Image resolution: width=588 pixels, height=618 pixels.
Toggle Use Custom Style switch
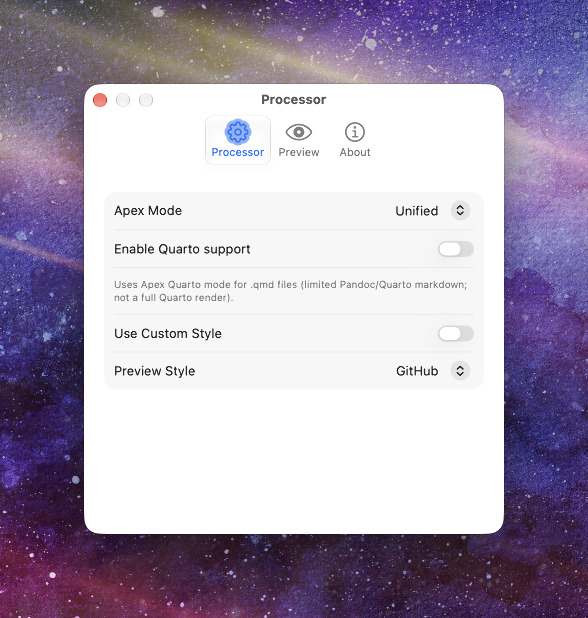click(x=456, y=334)
